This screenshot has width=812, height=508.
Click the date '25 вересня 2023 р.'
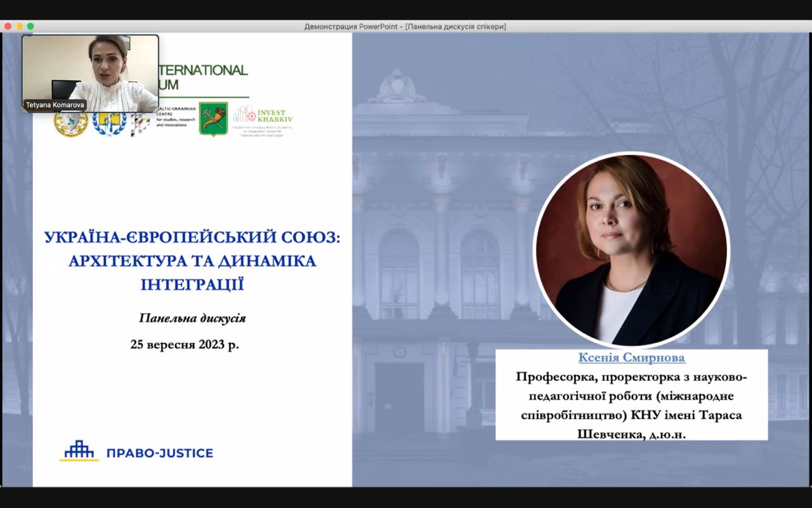click(185, 345)
